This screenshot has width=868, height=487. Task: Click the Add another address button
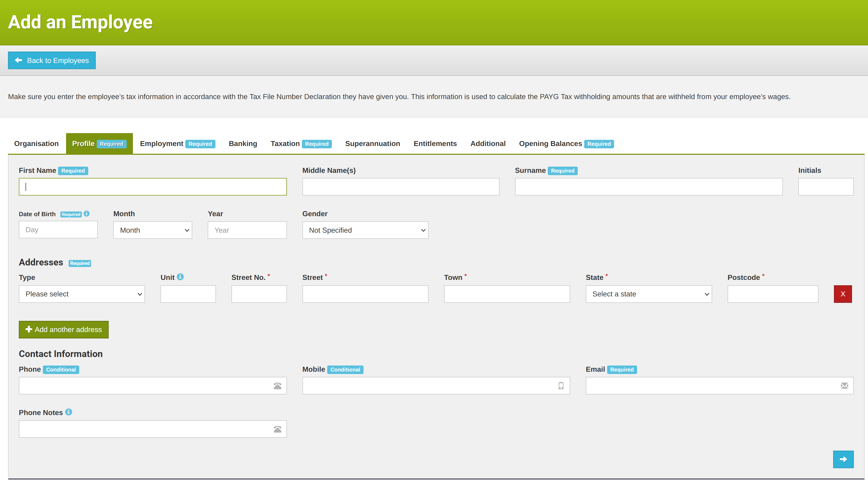[64, 329]
